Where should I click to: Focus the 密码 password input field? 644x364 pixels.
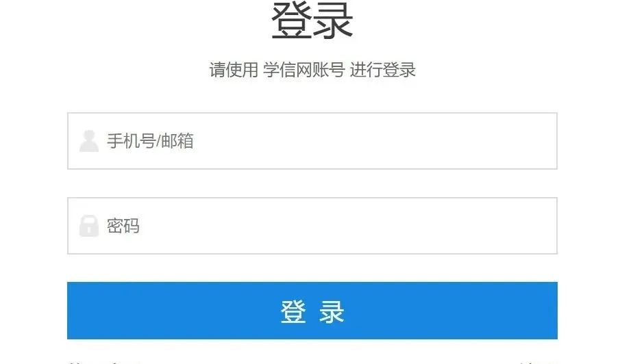tap(312, 226)
